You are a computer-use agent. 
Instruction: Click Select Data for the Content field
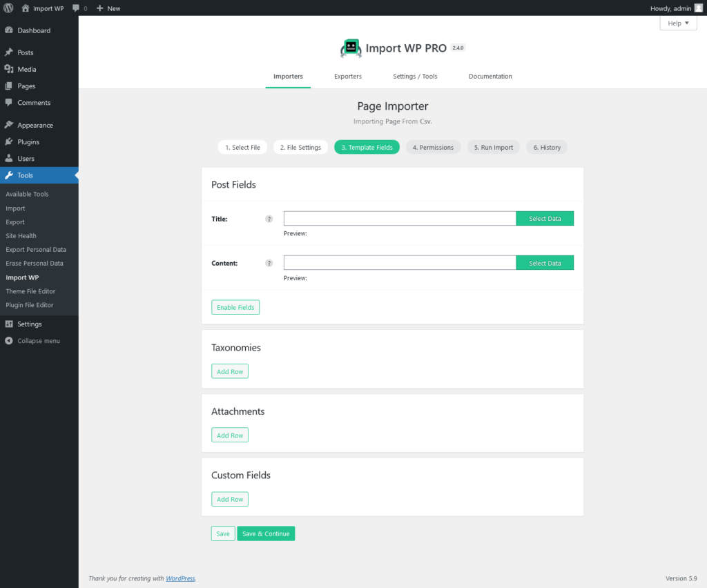[545, 263]
